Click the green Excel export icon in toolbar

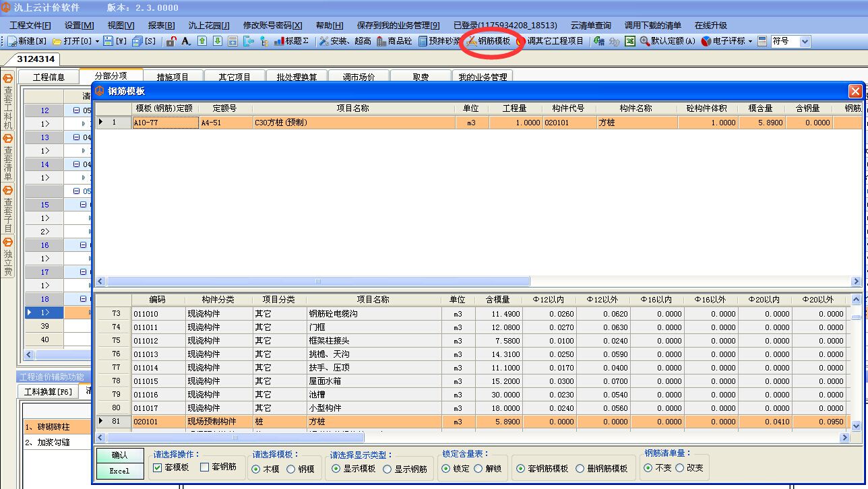tap(629, 41)
